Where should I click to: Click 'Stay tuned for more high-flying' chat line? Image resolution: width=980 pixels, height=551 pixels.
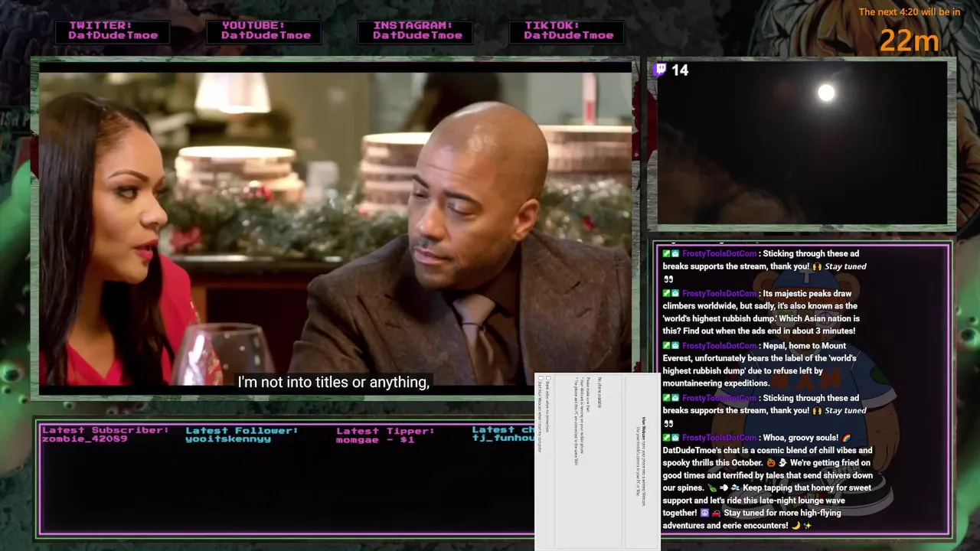(782, 513)
